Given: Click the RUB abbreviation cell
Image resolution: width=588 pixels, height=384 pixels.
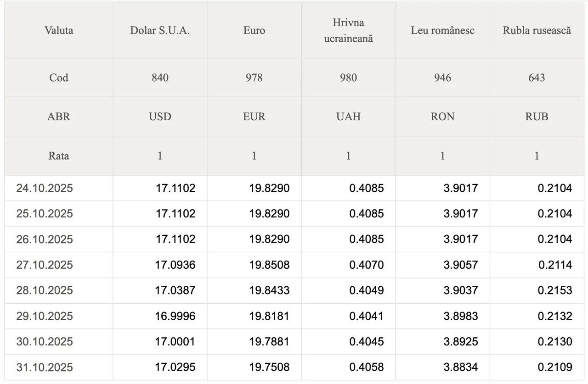Looking at the screenshot, I should (537, 117).
